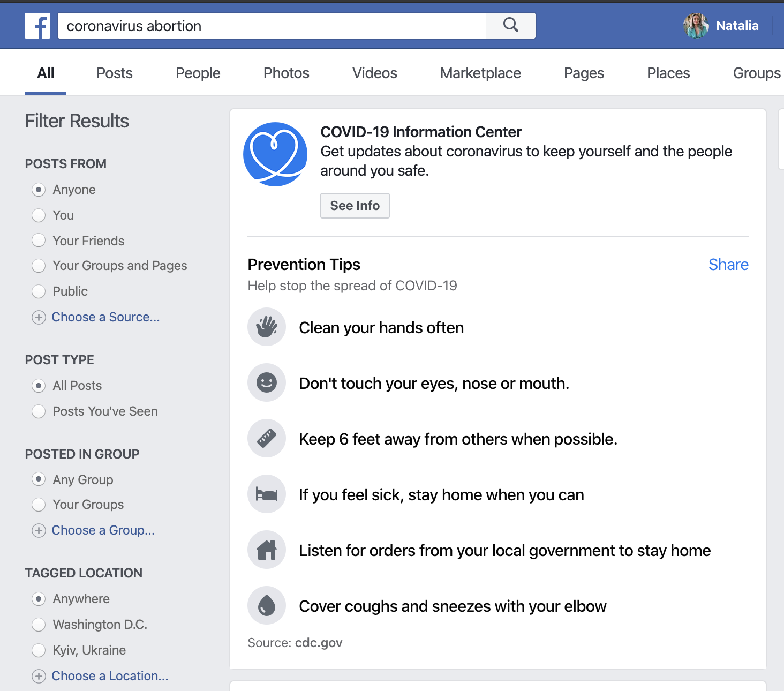Switch to the All tab
Screen dimensions: 784x691
[46, 73]
